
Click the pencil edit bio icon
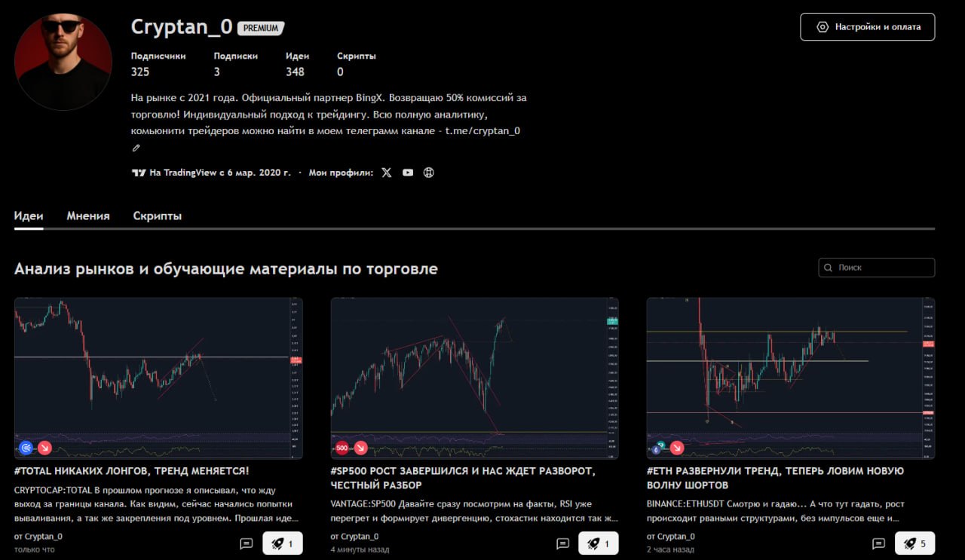click(x=136, y=148)
